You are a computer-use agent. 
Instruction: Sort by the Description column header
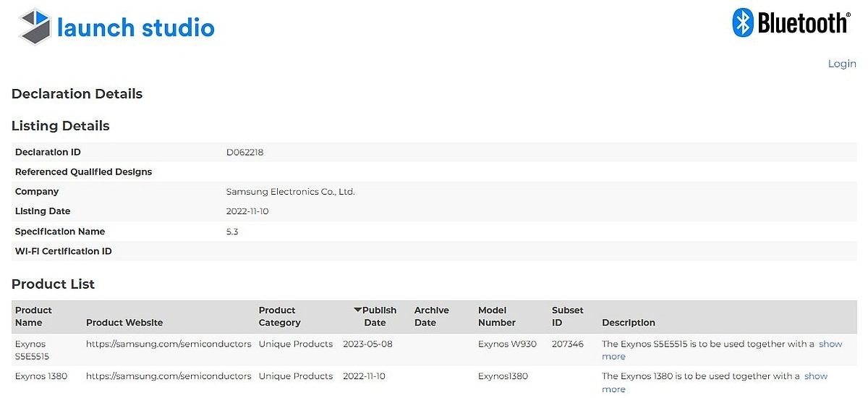pyautogui.click(x=629, y=323)
